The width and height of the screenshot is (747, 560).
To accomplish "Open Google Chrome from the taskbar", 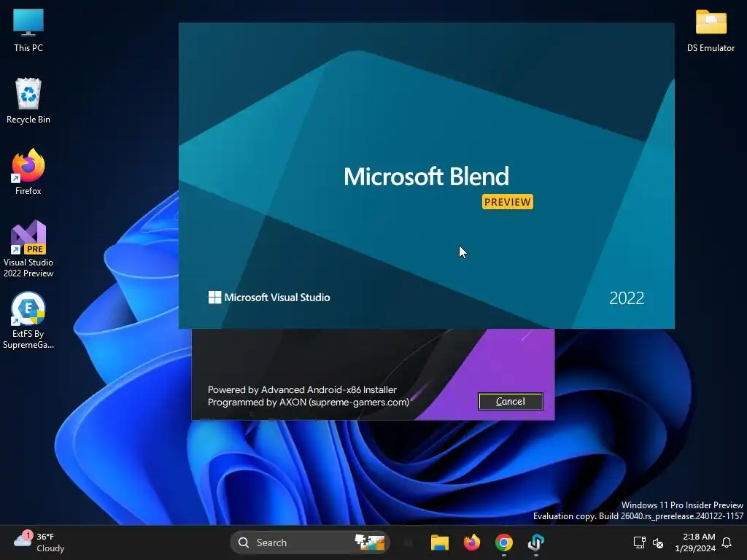I will tap(503, 542).
